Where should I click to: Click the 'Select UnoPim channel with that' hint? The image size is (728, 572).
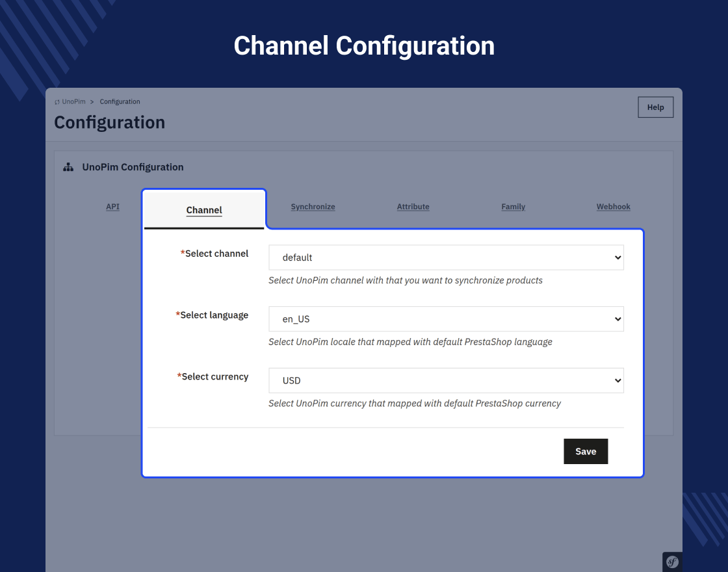pos(406,280)
